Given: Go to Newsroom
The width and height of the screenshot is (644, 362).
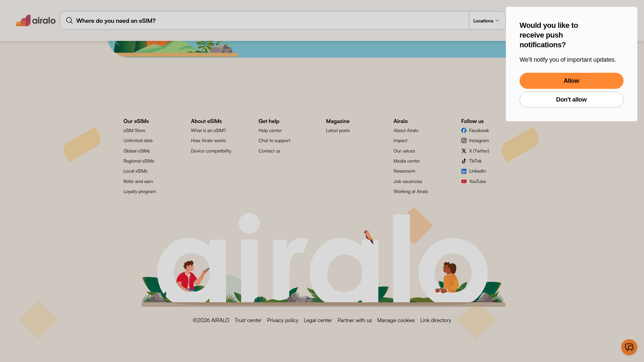Looking at the screenshot, I should 404,171.
